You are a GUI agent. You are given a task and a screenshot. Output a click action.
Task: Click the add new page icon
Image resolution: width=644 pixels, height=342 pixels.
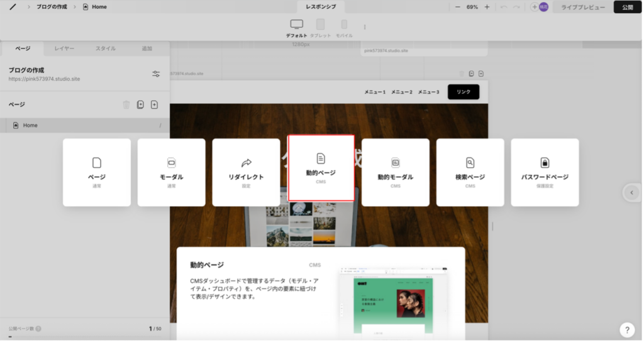(x=154, y=105)
